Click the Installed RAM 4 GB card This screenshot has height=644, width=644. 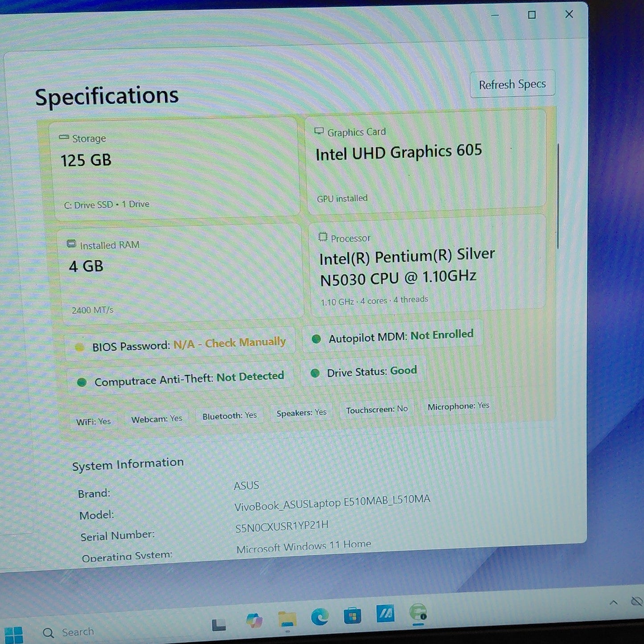[x=180, y=273]
